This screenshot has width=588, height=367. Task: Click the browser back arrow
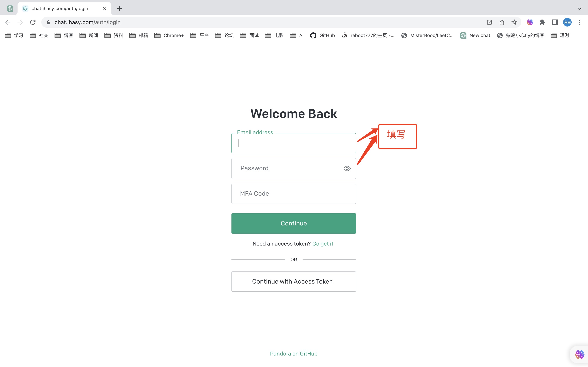pyautogui.click(x=8, y=22)
